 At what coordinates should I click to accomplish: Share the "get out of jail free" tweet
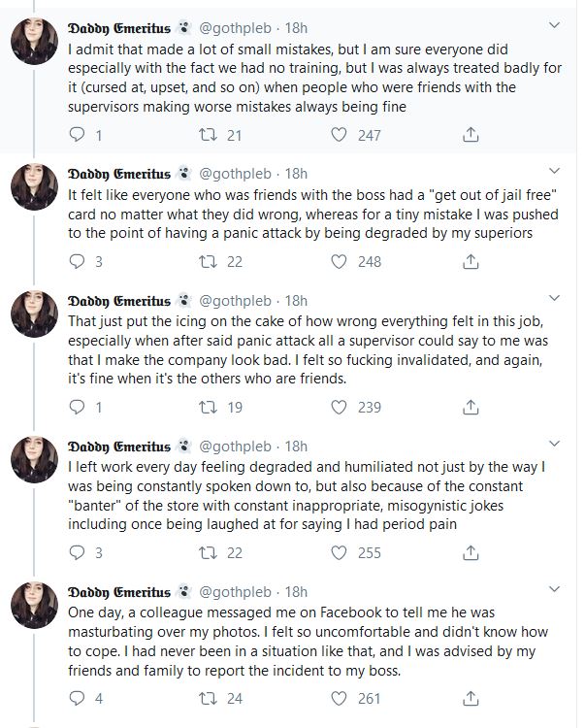click(471, 261)
